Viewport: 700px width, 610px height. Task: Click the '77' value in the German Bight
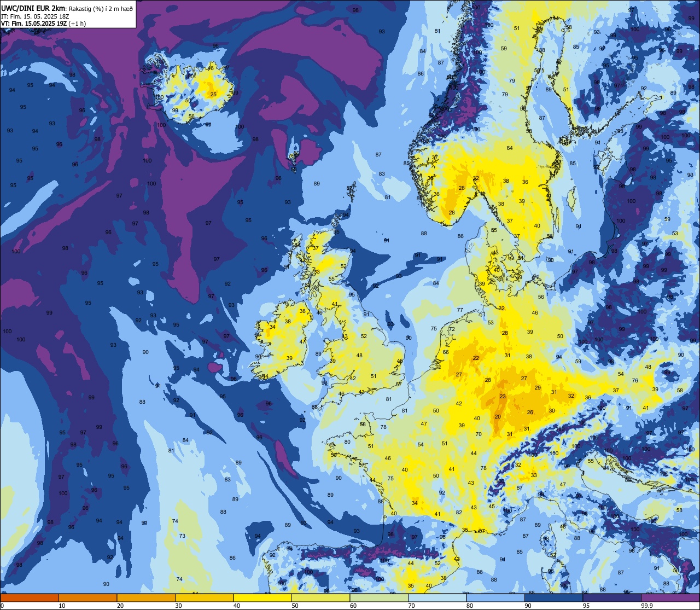(x=460, y=310)
